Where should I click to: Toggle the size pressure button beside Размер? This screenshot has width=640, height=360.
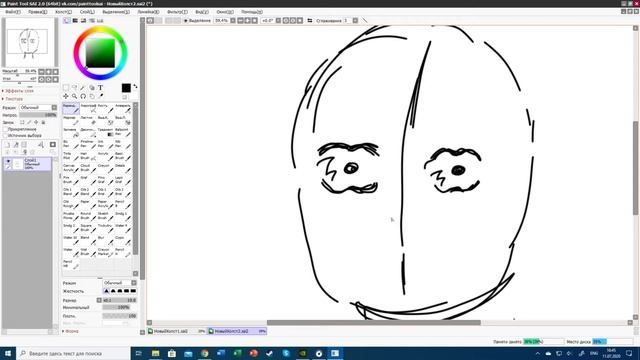pyautogui.click(x=99, y=300)
